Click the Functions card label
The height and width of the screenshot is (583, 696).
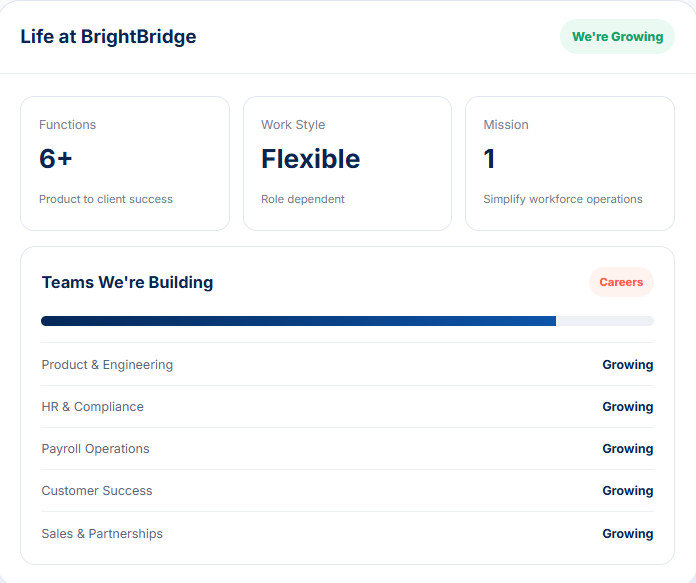67,125
